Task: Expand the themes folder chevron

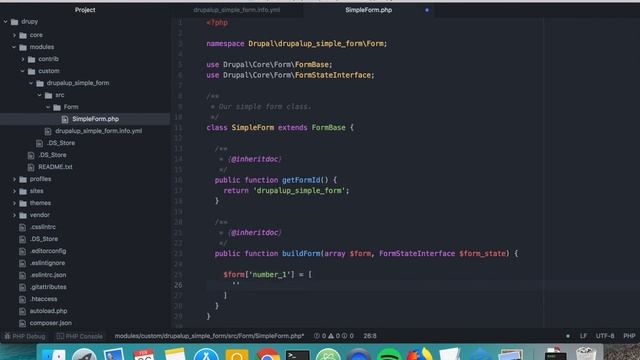Action: (x=14, y=203)
